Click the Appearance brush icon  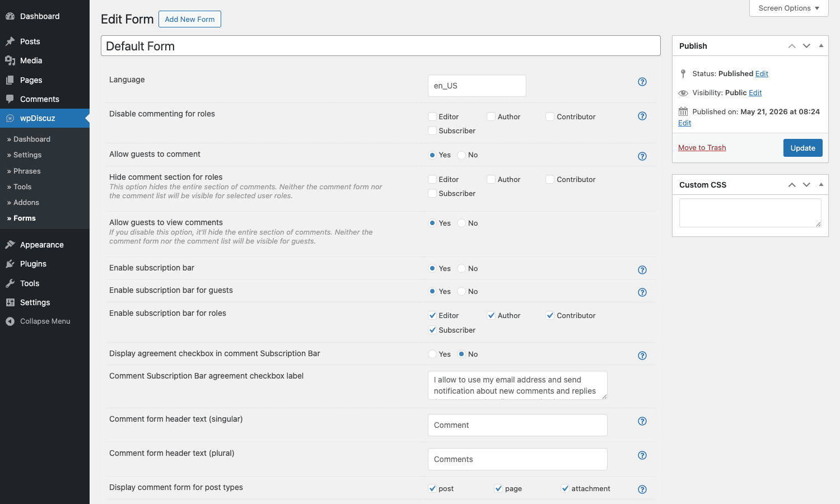(x=10, y=245)
